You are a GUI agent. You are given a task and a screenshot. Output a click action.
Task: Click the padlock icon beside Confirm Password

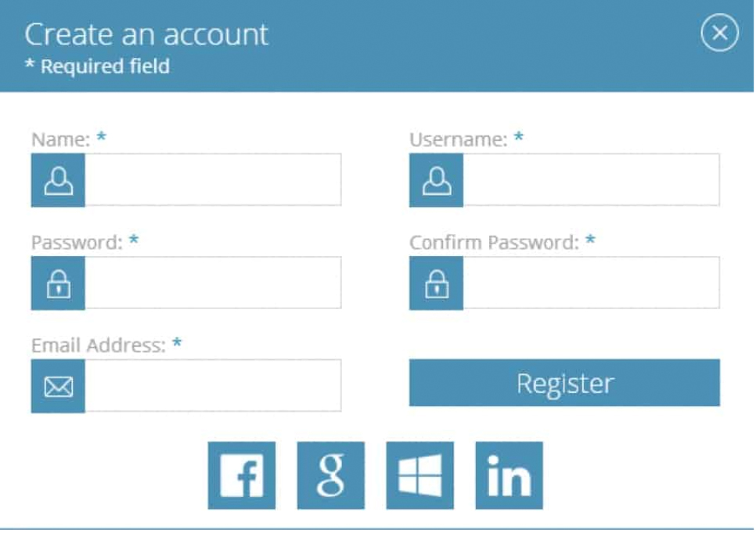[436, 283]
